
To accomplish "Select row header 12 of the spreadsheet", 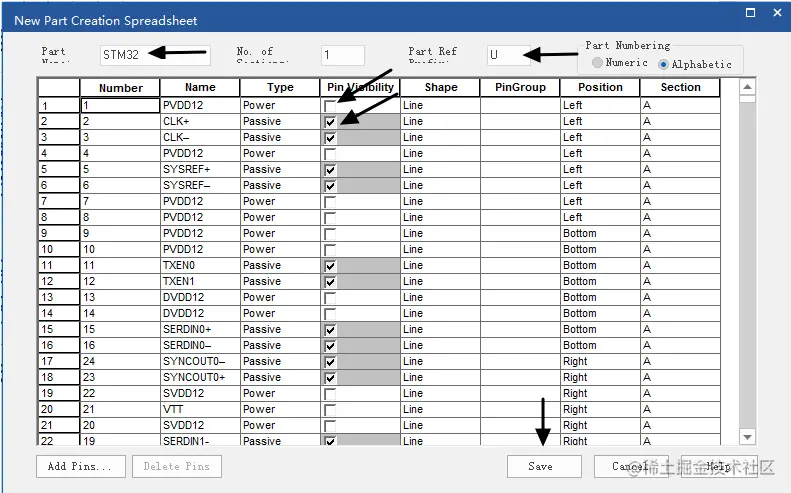I will (59, 282).
